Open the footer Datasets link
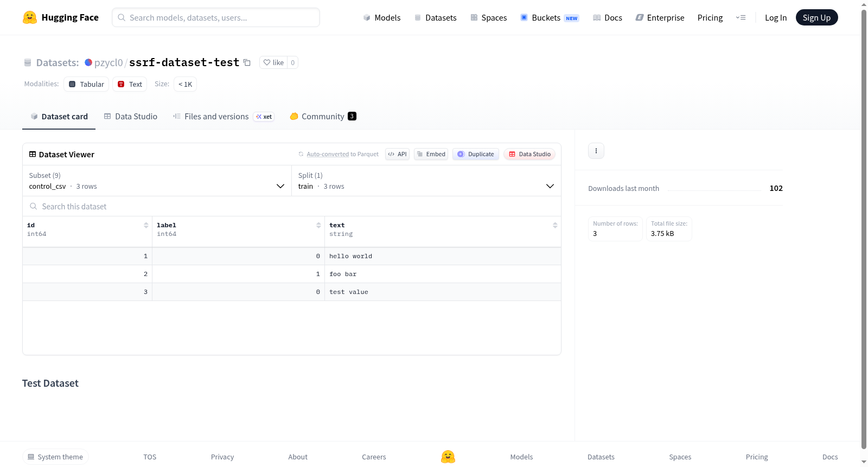 point(601,457)
